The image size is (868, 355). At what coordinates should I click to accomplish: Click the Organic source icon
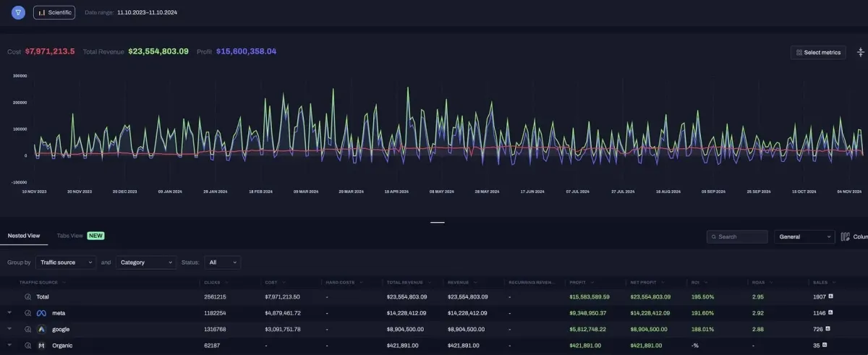point(42,346)
